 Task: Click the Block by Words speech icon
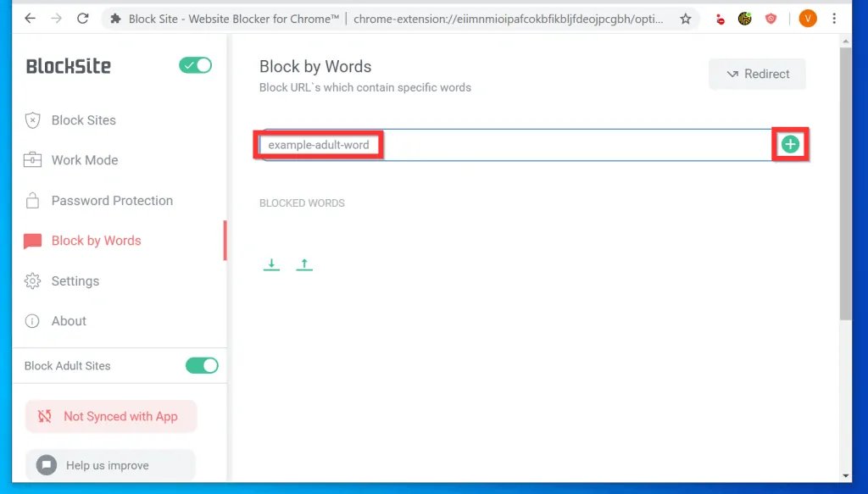[33, 241]
